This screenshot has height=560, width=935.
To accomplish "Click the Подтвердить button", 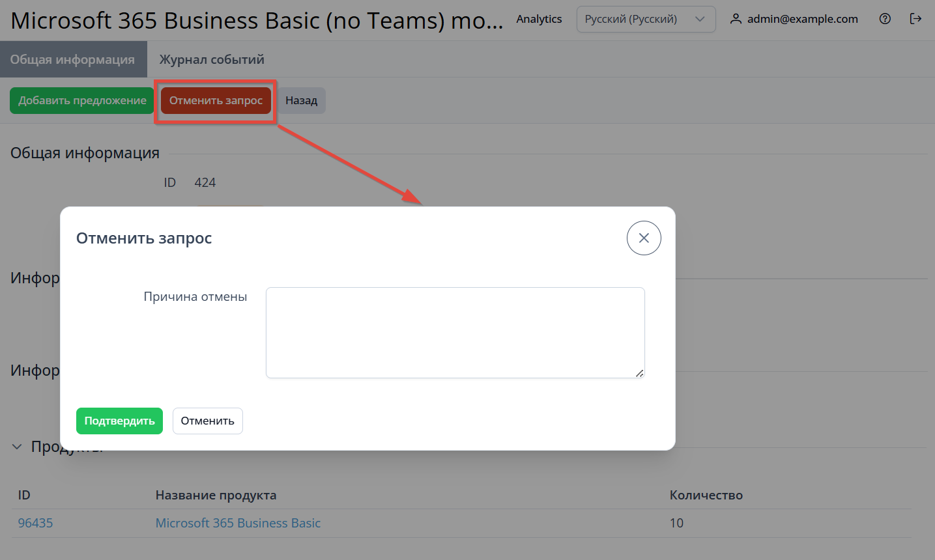I will click(x=119, y=421).
